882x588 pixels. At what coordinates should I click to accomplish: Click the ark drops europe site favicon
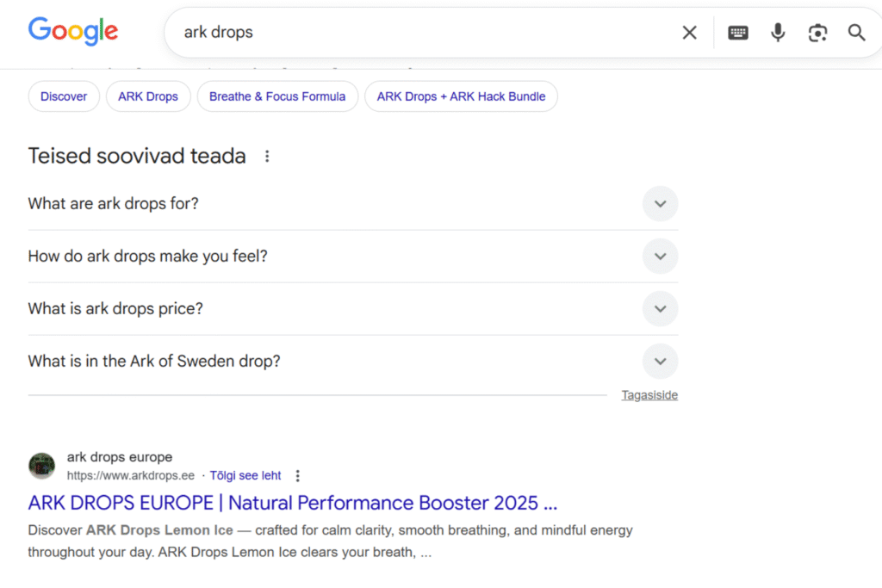click(42, 466)
